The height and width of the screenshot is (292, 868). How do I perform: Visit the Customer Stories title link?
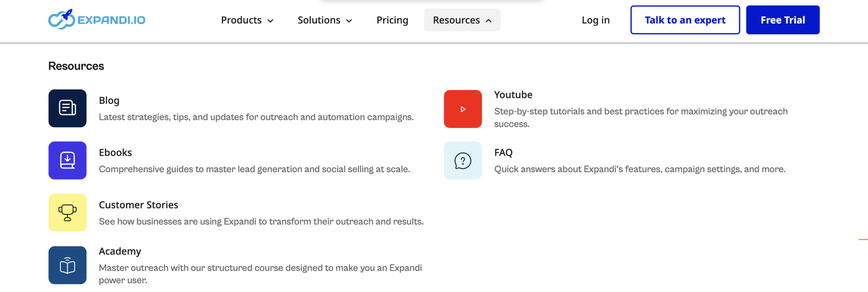point(138,205)
